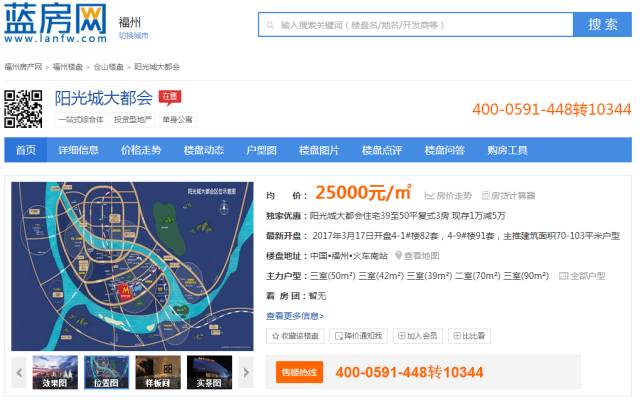Click the plus icon for 比比看
The width and height of the screenshot is (640, 400).
point(457,336)
